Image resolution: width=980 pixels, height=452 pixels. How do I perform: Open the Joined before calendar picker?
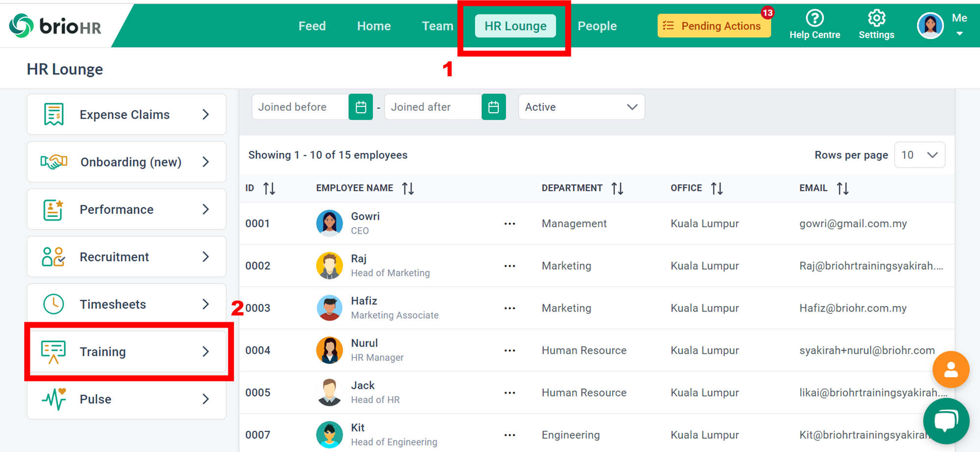[x=361, y=107]
